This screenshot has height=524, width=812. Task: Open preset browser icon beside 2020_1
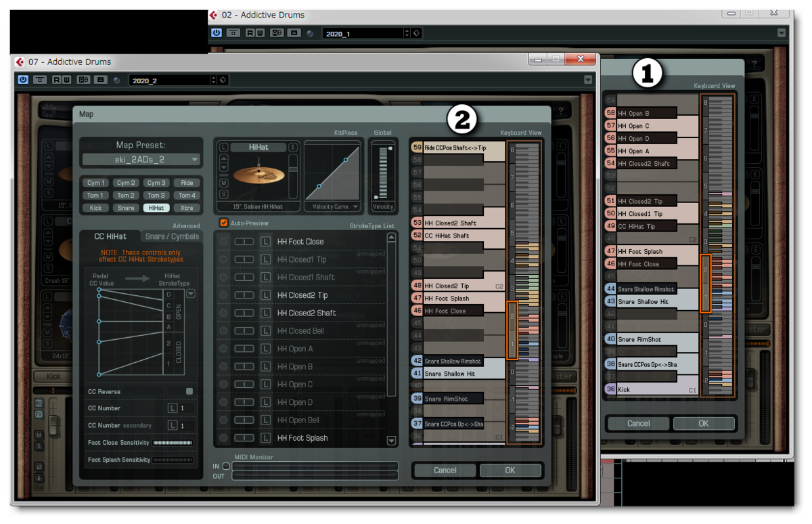click(417, 33)
